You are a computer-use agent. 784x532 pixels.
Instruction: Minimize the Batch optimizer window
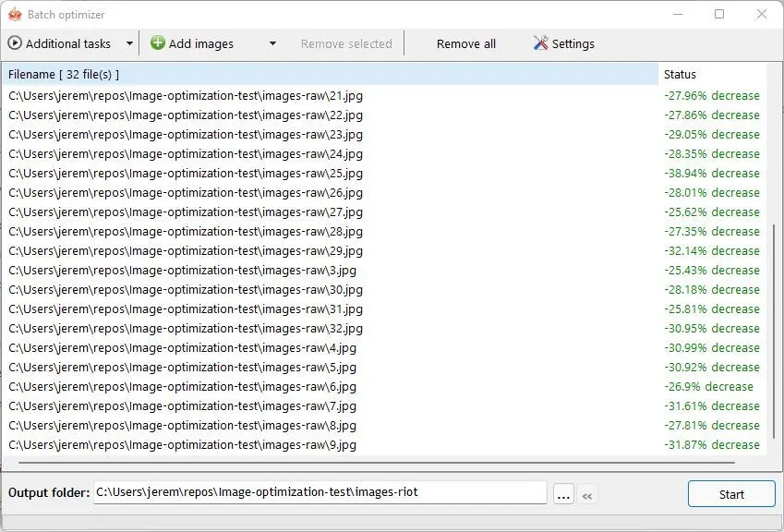pyautogui.click(x=678, y=14)
